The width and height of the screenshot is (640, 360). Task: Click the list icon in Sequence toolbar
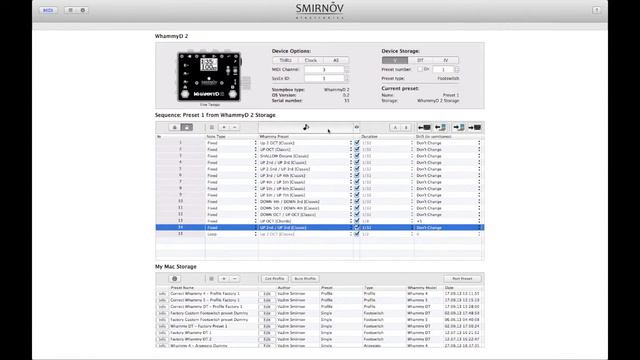click(x=211, y=127)
